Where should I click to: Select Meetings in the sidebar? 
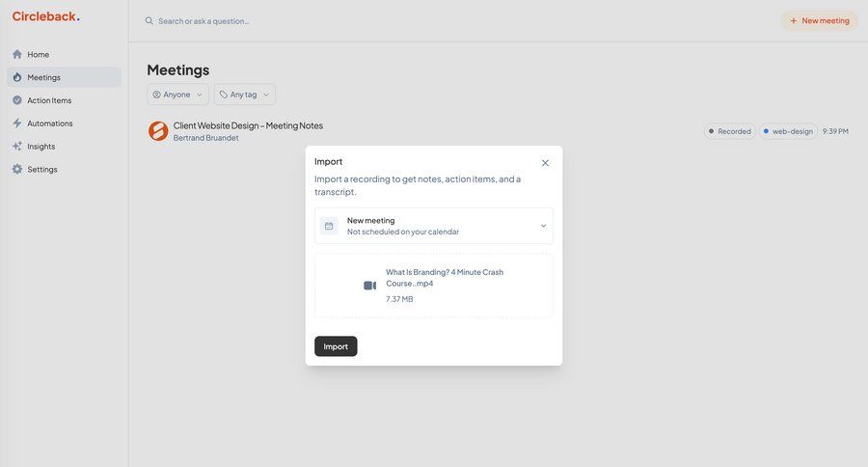click(44, 77)
